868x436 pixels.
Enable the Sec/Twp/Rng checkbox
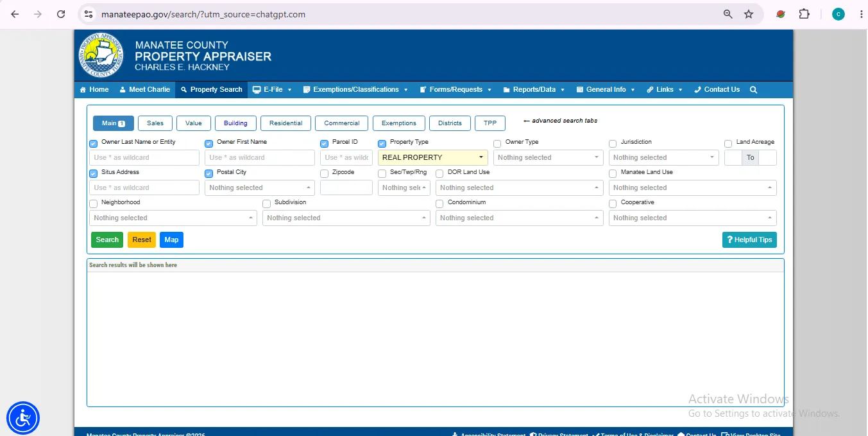tap(382, 174)
